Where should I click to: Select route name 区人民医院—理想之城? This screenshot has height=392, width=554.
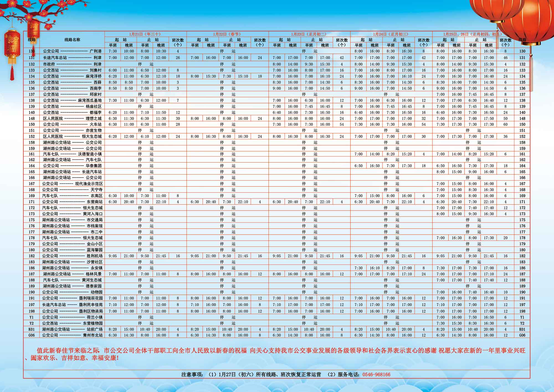(72, 119)
